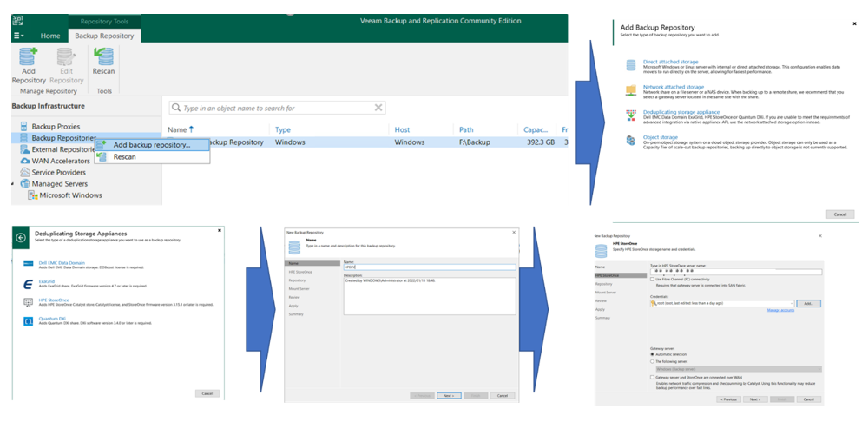Select Backup Proxies in the tree
The image size is (868, 422).
56,126
